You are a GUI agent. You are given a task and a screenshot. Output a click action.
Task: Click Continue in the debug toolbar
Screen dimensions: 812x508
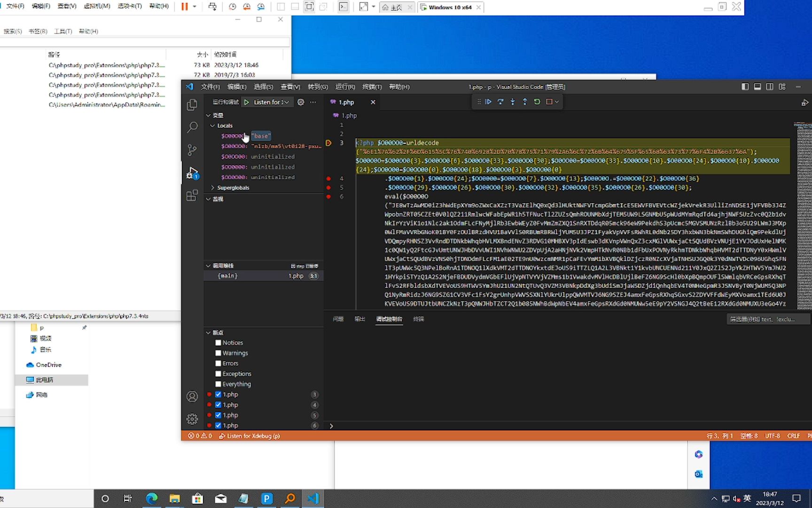pyautogui.click(x=488, y=102)
